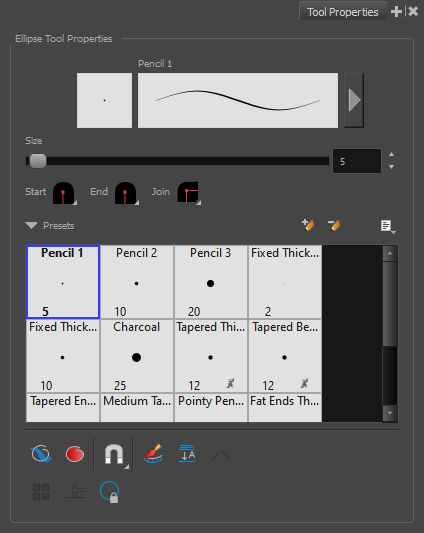The width and height of the screenshot is (424, 533).
Task: Toggle the text alignment icon option
Action: [187, 453]
